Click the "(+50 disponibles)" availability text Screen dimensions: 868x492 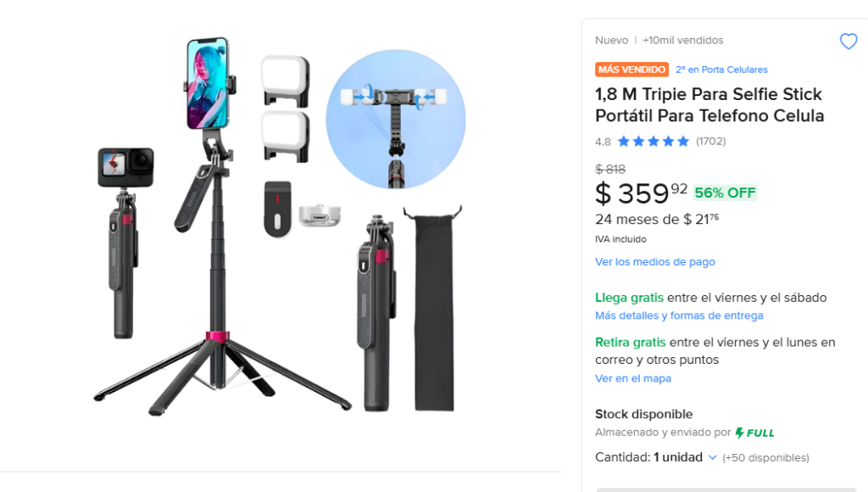click(765, 458)
